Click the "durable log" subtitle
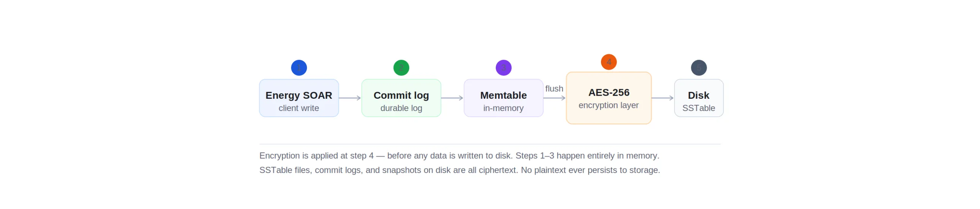The image size is (980, 209). pyautogui.click(x=401, y=108)
